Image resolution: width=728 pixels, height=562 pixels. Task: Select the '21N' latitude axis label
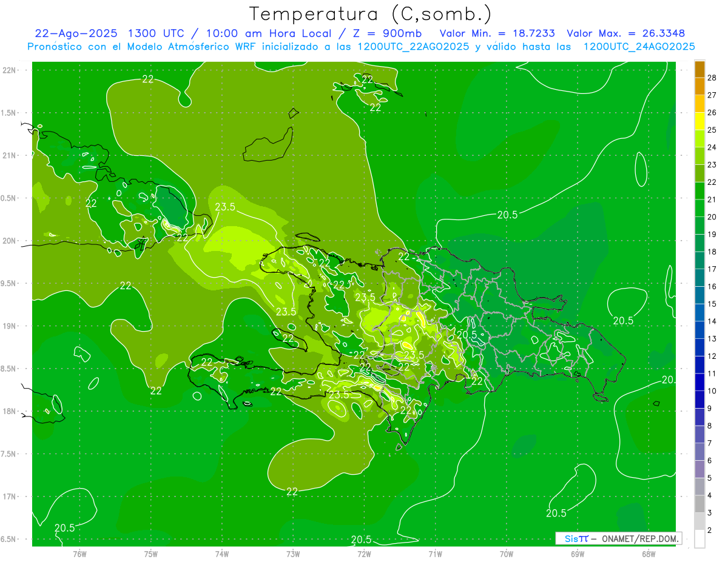tap(9, 155)
